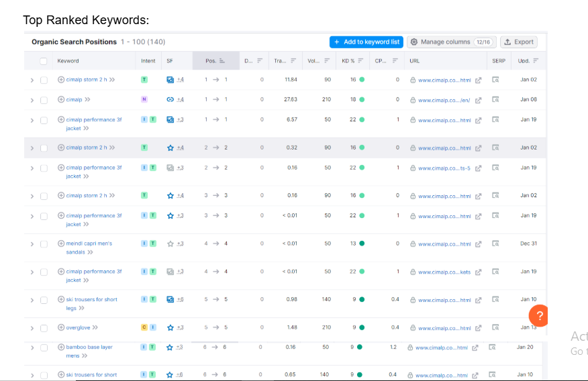Click the sort icon in the CP... column header
Screen dimensions: 588x381
(x=395, y=60)
